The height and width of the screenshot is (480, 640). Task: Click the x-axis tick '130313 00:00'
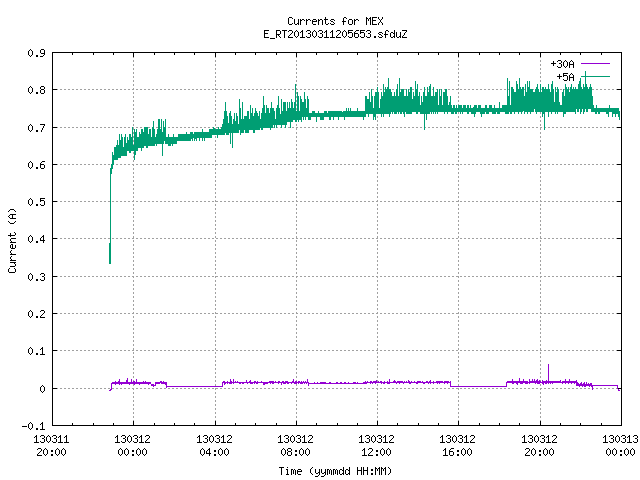click(620, 446)
